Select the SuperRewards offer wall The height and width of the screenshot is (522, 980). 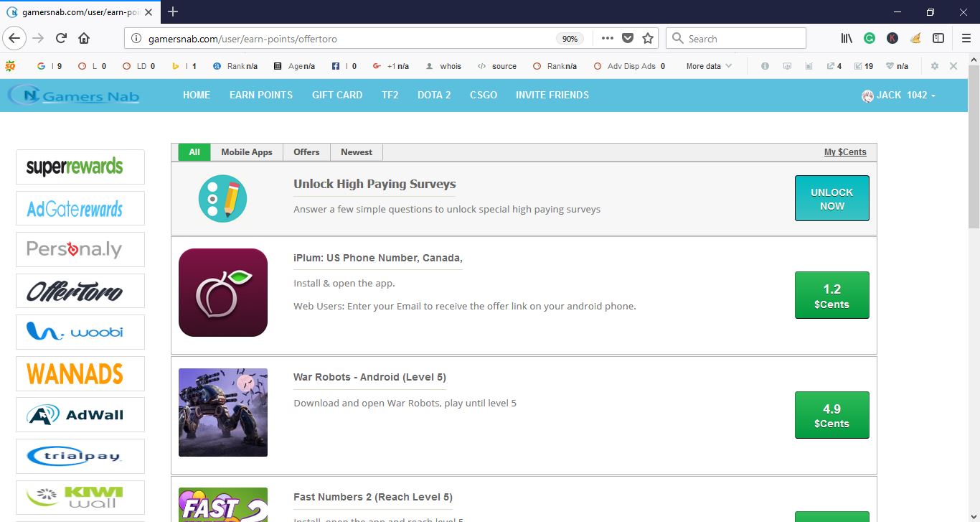(x=80, y=167)
